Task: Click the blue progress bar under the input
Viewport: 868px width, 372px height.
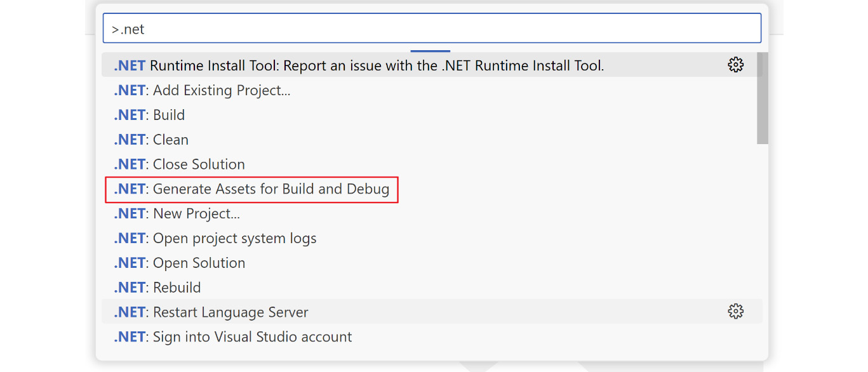Action: pyautogui.click(x=431, y=51)
